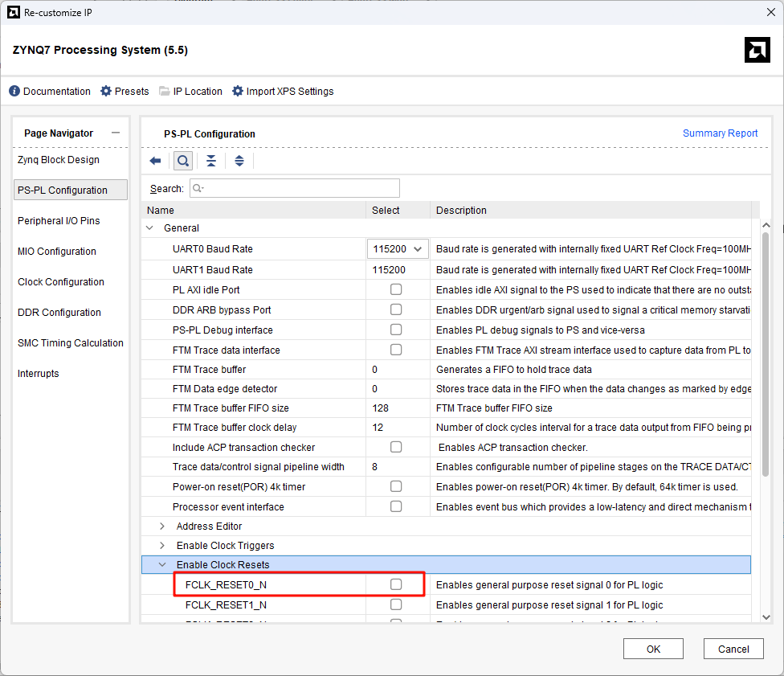Click the Select column header
The image size is (784, 676).
398,210
